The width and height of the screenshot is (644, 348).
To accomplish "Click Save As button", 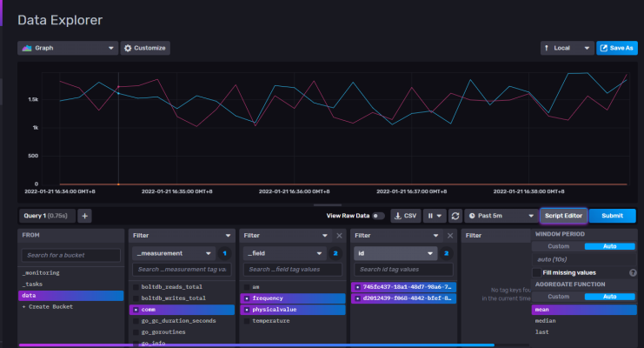I will tap(617, 48).
